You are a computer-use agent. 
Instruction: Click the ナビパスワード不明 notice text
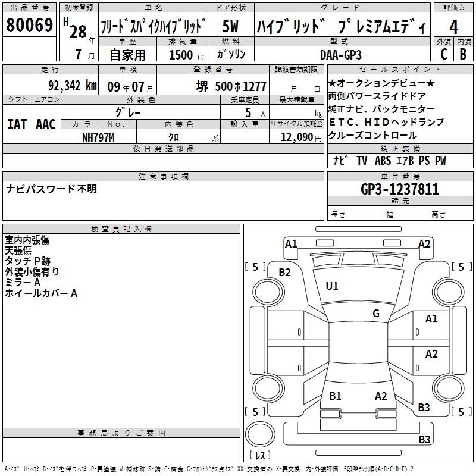point(51,189)
